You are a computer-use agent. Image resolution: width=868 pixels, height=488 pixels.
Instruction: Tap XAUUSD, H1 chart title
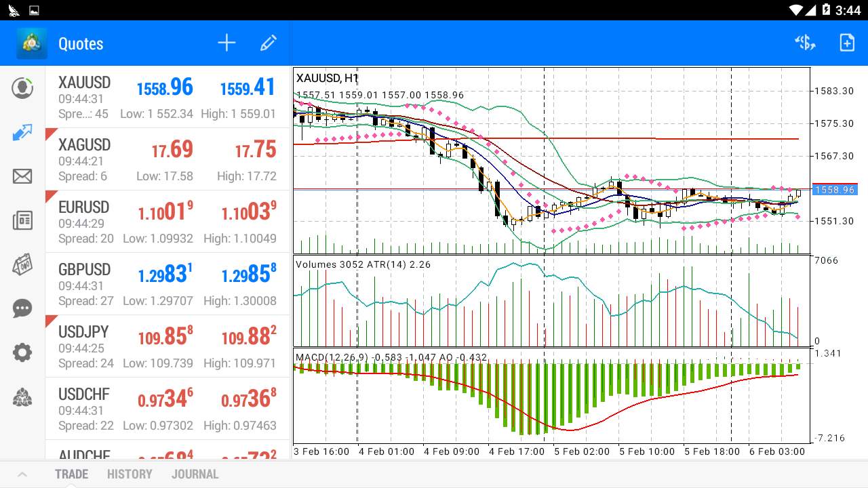click(x=328, y=78)
